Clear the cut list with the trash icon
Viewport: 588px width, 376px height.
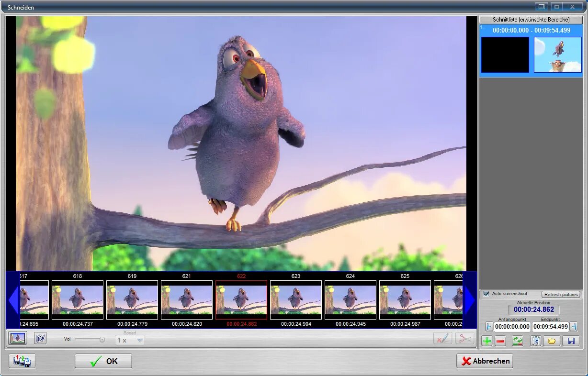point(536,341)
